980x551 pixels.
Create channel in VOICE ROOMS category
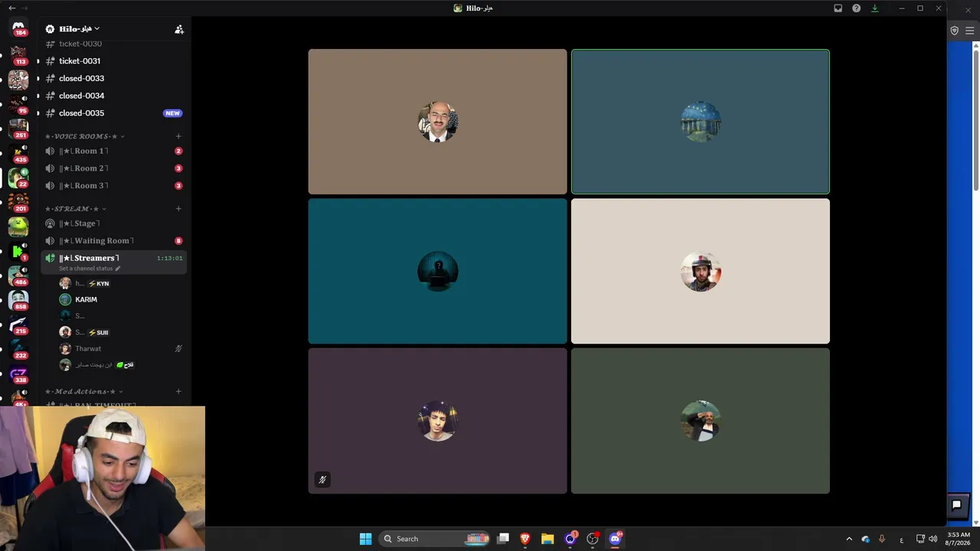[178, 136]
